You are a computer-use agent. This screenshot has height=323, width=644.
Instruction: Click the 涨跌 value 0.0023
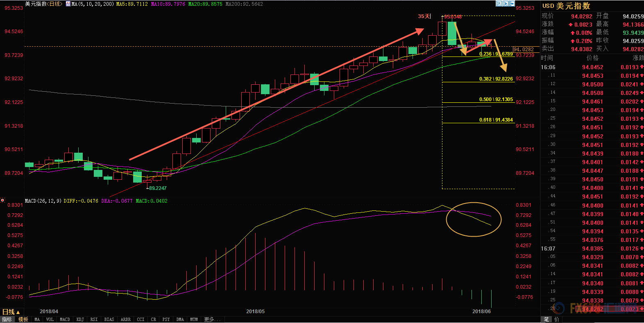(x=583, y=25)
